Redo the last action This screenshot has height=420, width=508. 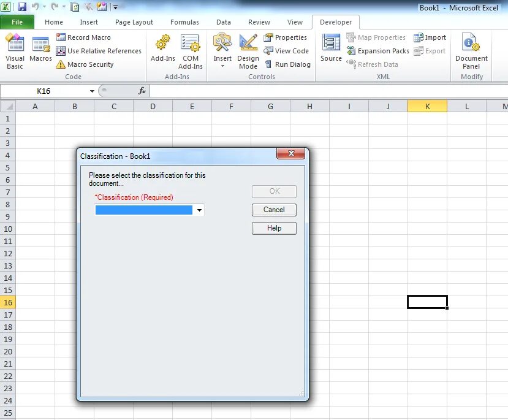[55, 7]
